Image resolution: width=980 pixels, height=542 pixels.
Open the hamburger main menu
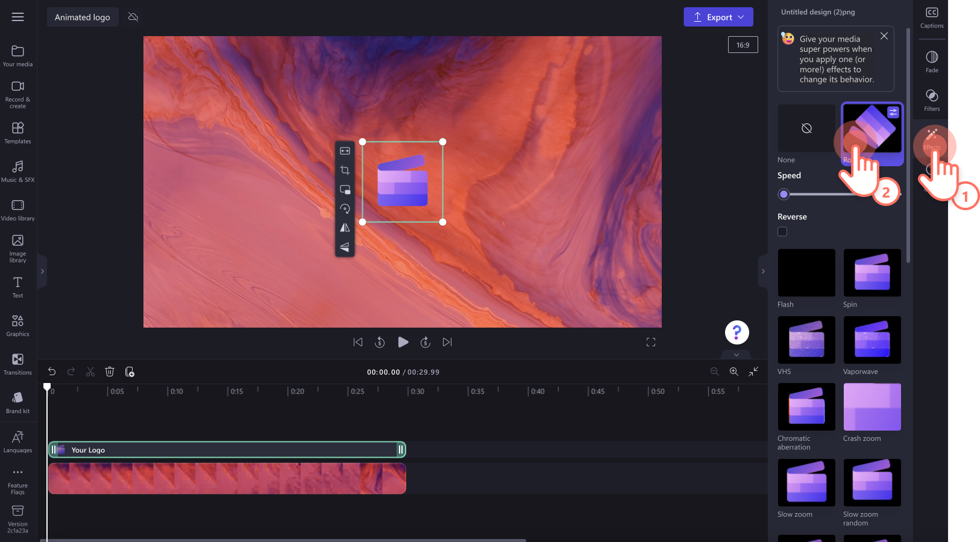click(x=18, y=17)
